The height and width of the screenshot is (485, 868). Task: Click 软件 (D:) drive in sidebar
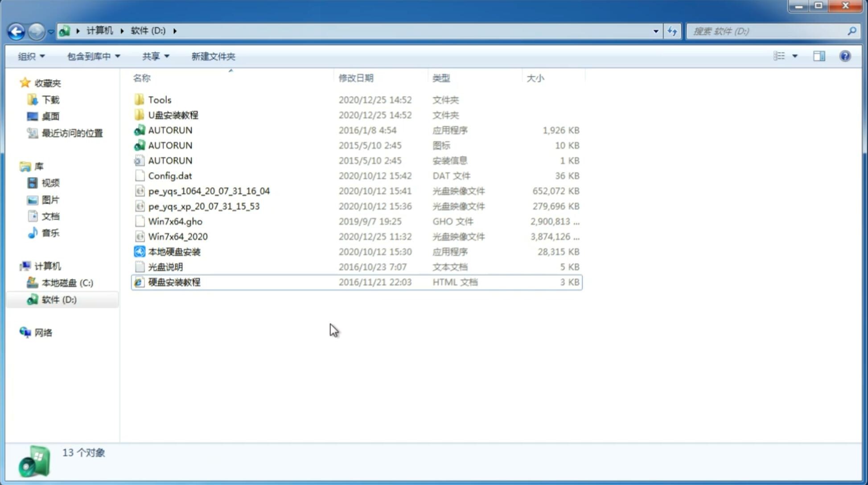(58, 299)
